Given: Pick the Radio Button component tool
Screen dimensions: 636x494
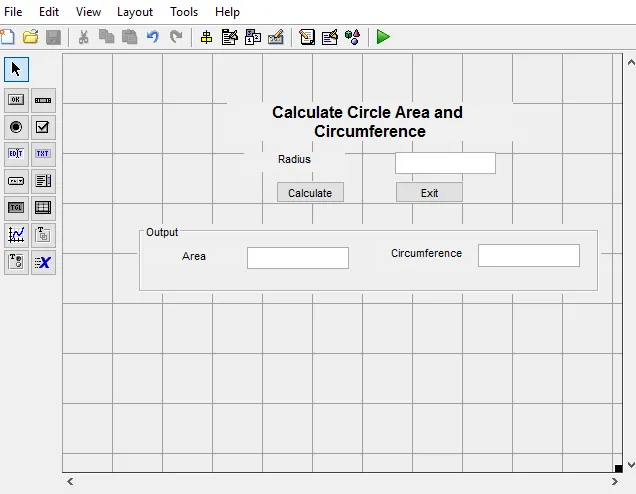Looking at the screenshot, I should click(16, 127).
